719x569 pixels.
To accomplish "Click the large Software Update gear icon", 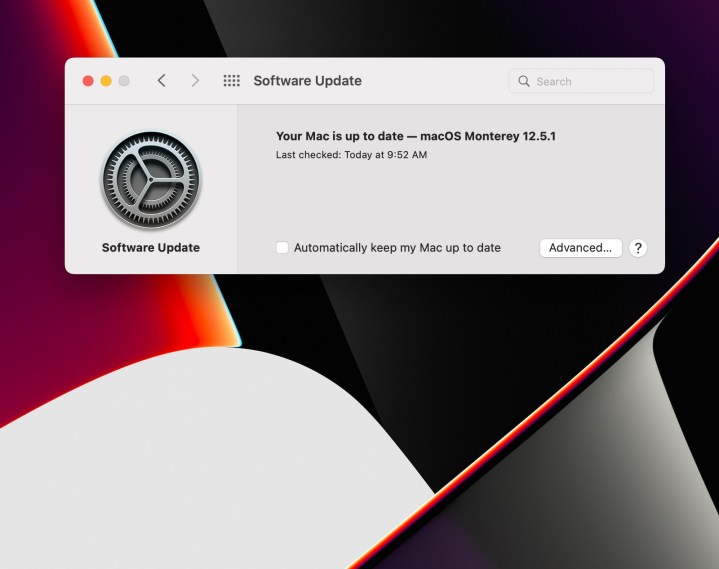I will pyautogui.click(x=151, y=179).
